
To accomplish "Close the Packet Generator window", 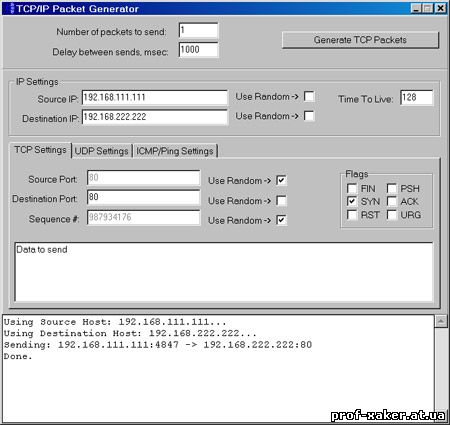I will 441,8.
